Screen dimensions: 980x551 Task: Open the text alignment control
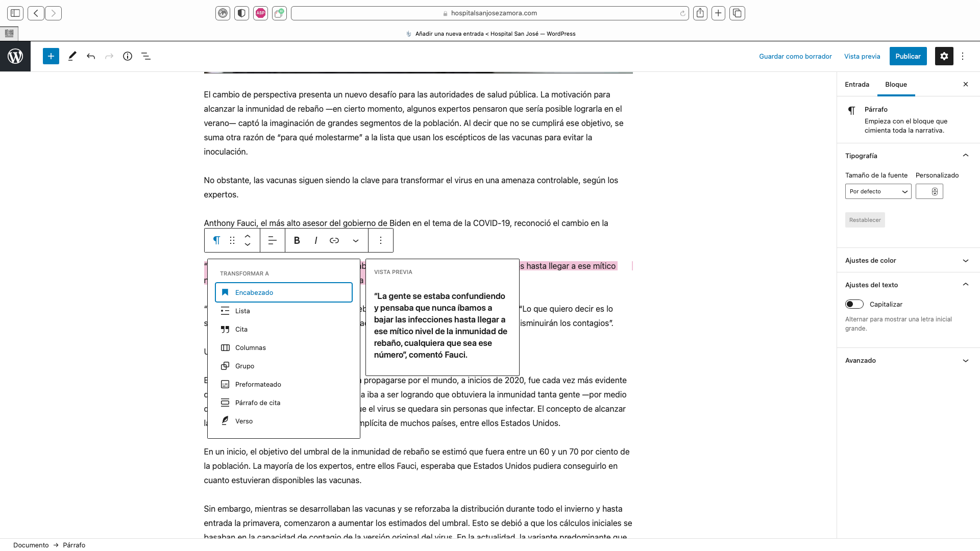point(273,240)
